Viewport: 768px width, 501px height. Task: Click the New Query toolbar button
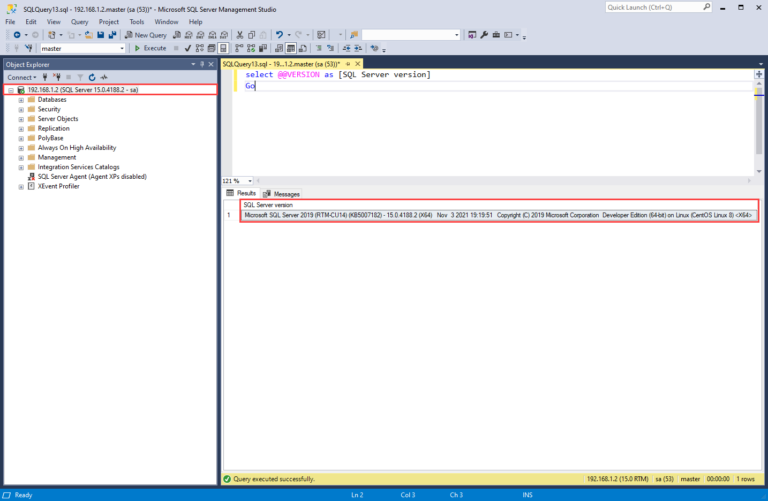pyautogui.click(x=146, y=35)
